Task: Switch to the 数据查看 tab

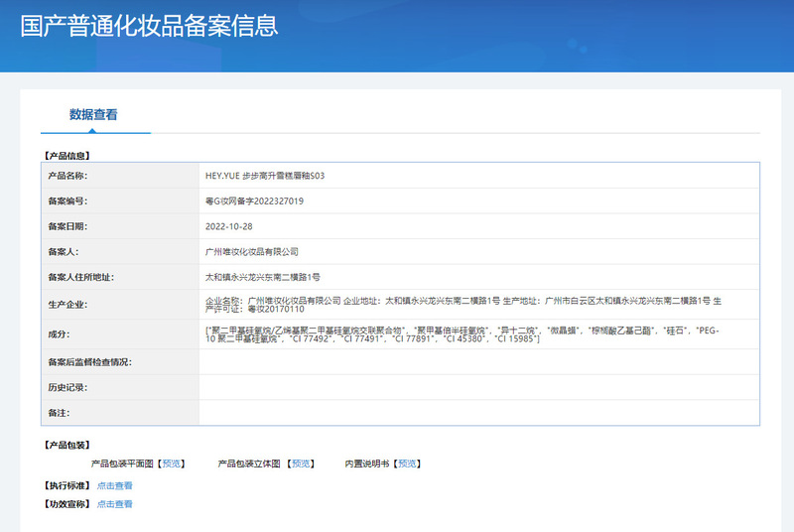Action: [93, 114]
